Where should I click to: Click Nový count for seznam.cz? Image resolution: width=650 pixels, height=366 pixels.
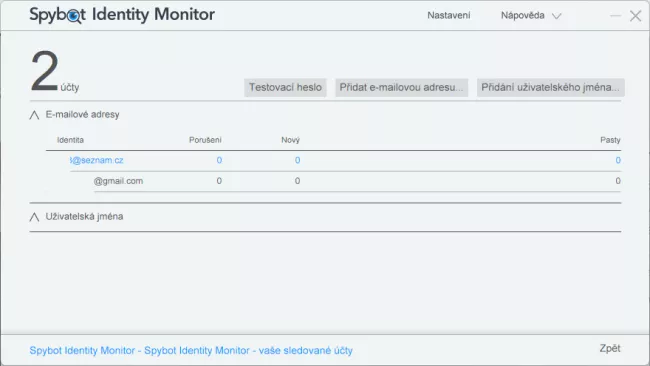point(297,160)
